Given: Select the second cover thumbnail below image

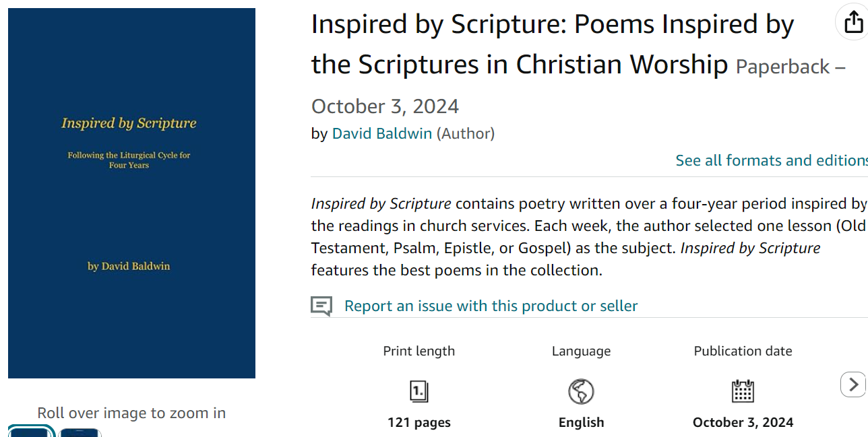Looking at the screenshot, I should click(80, 432).
